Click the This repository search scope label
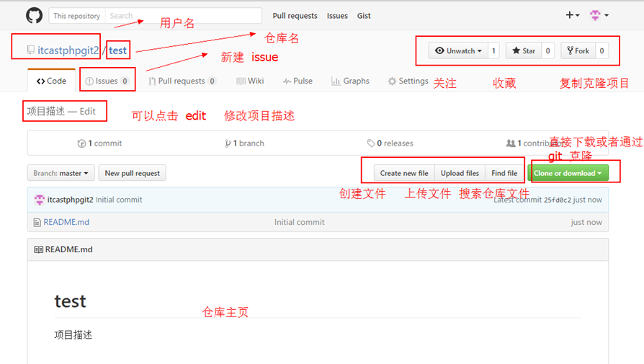Image resolution: width=644 pixels, height=364 pixels. [x=77, y=16]
